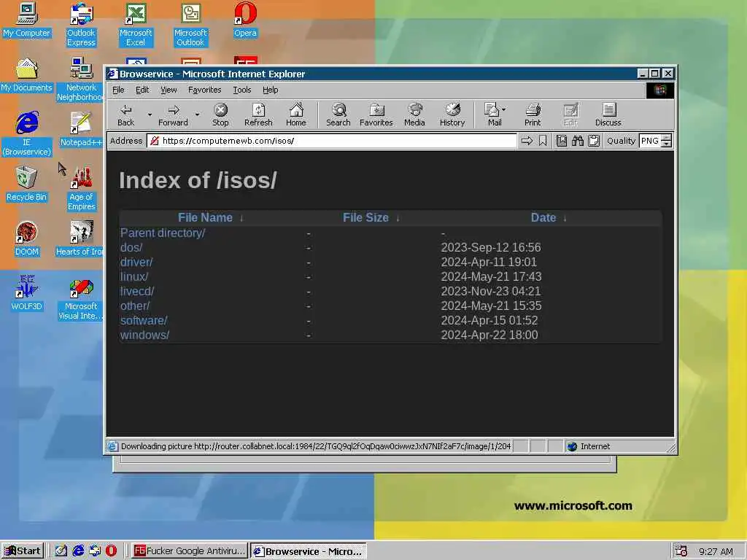Image resolution: width=747 pixels, height=560 pixels.
Task: Click the binoculars find icon
Action: click(578, 141)
